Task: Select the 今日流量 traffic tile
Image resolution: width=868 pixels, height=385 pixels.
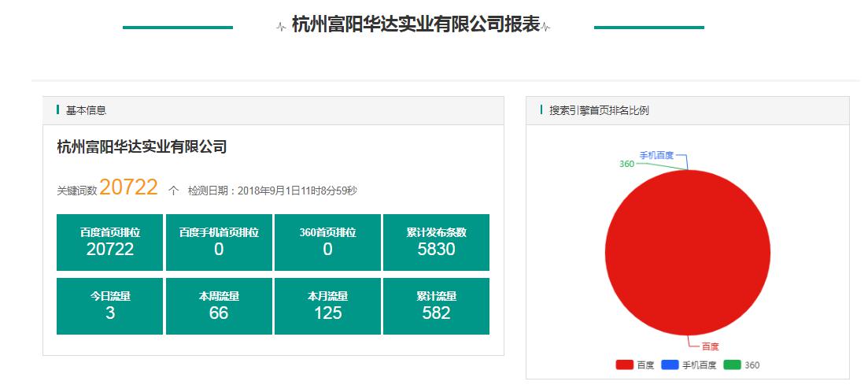Action: (109, 306)
